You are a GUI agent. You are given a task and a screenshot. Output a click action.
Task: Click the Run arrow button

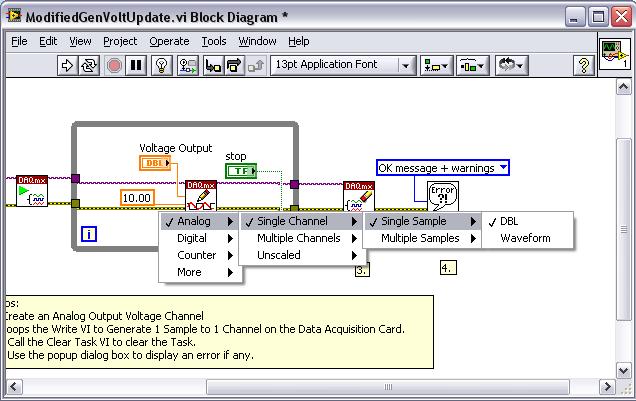(67, 65)
